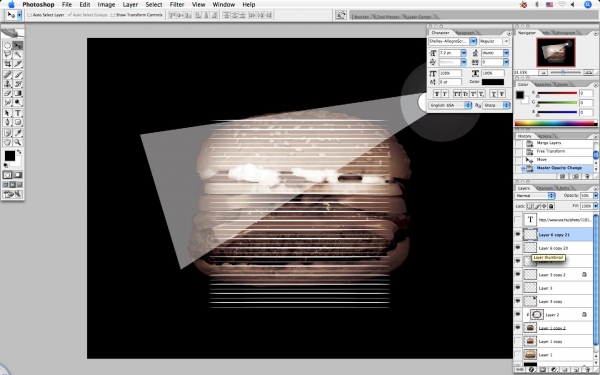Switch to the Histogram tab
Image resolution: width=600 pixels, height=375 pixels.
pos(565,33)
